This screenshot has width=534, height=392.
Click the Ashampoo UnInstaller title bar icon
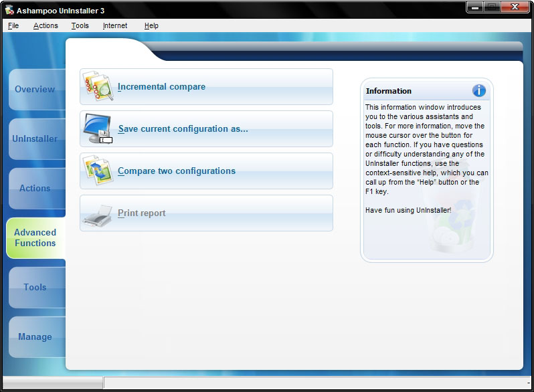point(9,10)
